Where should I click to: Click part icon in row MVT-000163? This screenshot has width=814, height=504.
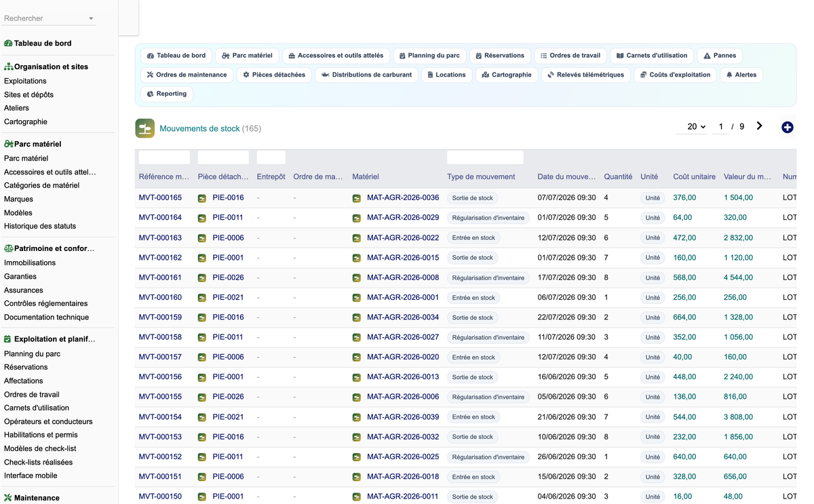(202, 238)
